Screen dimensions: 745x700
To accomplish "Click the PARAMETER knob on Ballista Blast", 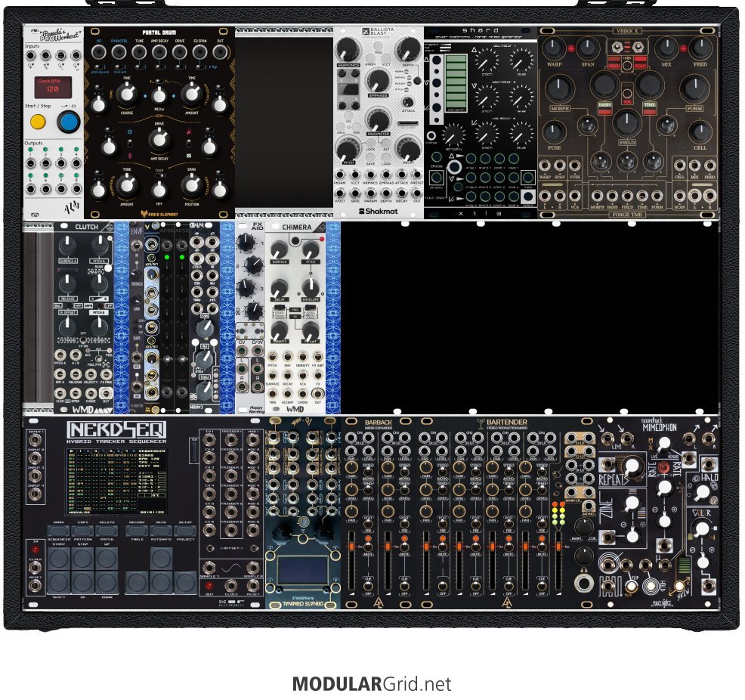I will point(379,119).
